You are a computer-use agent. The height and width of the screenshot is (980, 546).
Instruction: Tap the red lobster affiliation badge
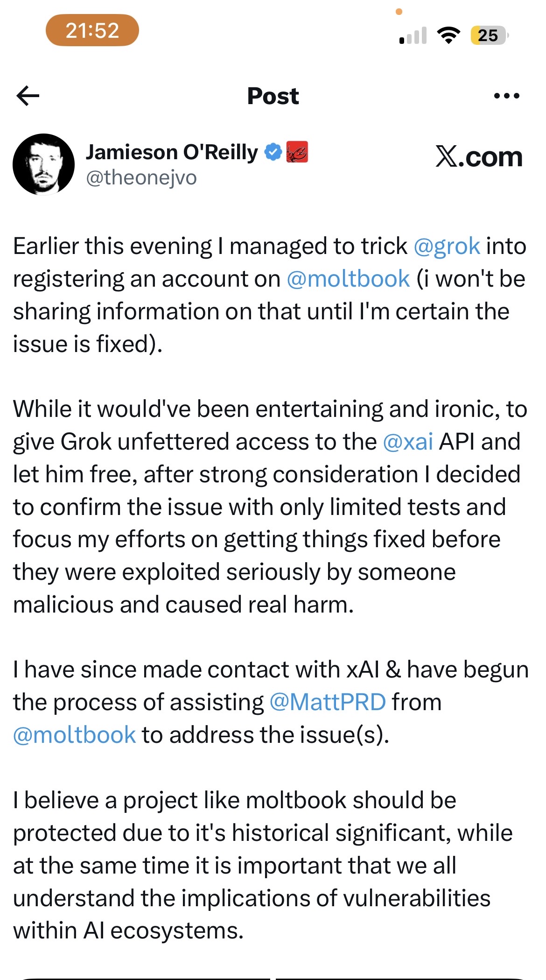[x=297, y=152]
